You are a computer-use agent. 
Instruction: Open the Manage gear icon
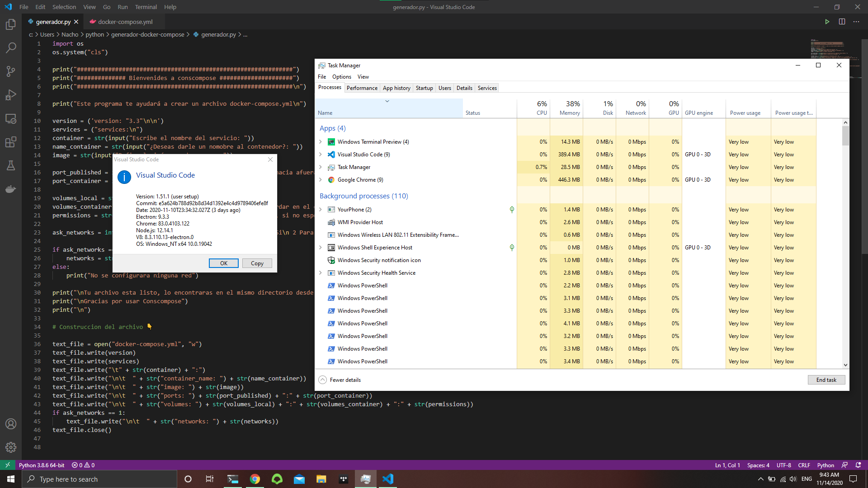click(11, 447)
